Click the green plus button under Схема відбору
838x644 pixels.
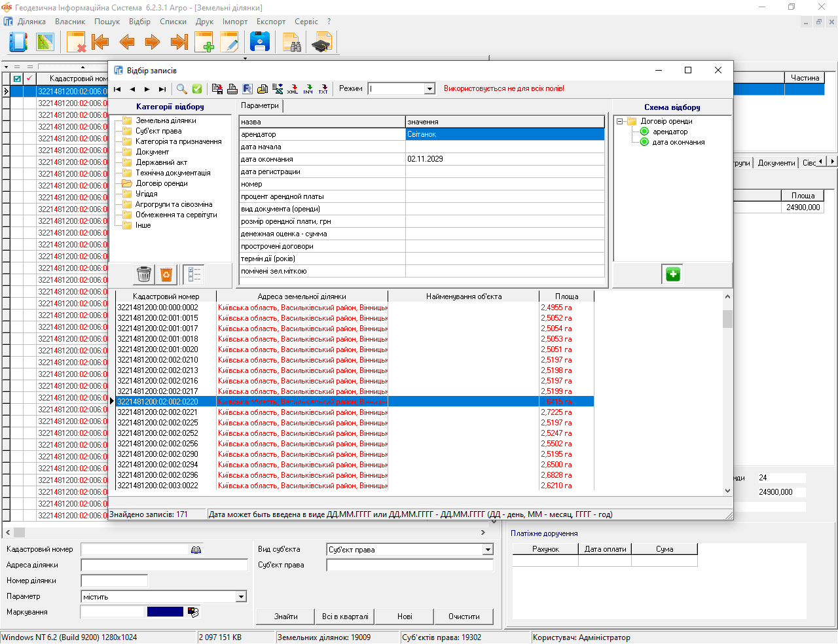tap(672, 274)
